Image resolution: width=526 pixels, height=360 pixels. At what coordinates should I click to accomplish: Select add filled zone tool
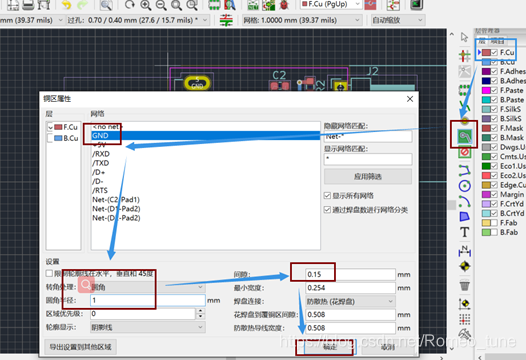point(465,136)
